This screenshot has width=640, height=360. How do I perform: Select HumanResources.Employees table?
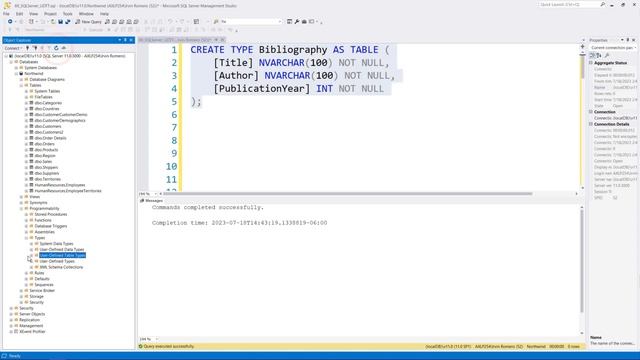pos(60,185)
